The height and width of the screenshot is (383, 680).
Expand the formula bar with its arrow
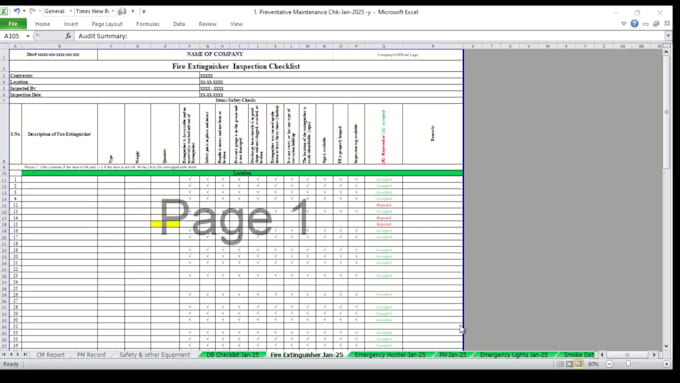pos(668,36)
